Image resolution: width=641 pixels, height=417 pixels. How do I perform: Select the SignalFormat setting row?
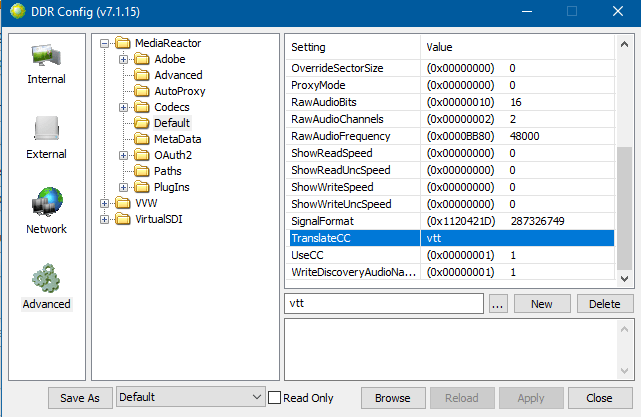452,221
